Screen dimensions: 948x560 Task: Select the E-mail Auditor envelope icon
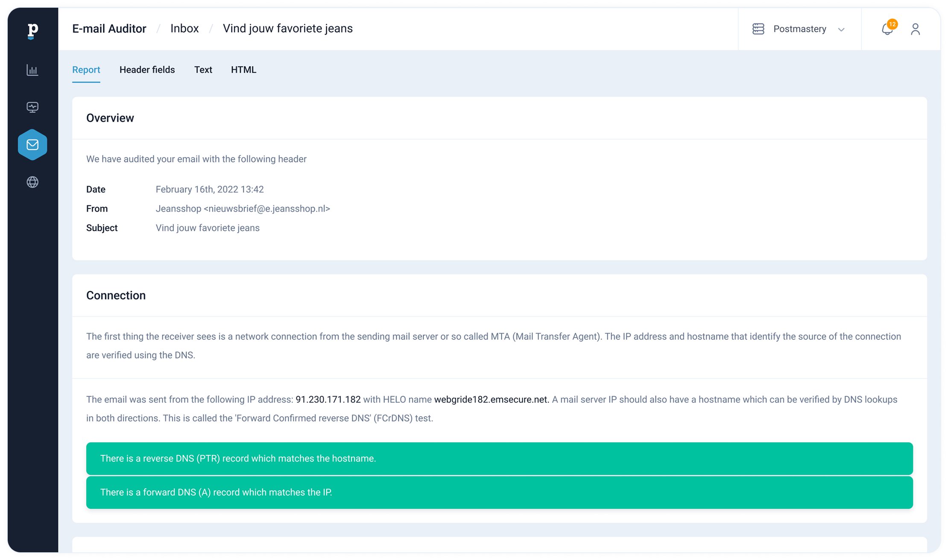32,145
